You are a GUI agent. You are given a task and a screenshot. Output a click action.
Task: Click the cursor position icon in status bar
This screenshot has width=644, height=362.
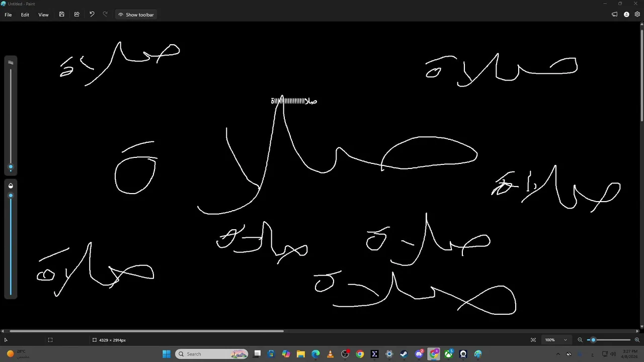[6, 340]
